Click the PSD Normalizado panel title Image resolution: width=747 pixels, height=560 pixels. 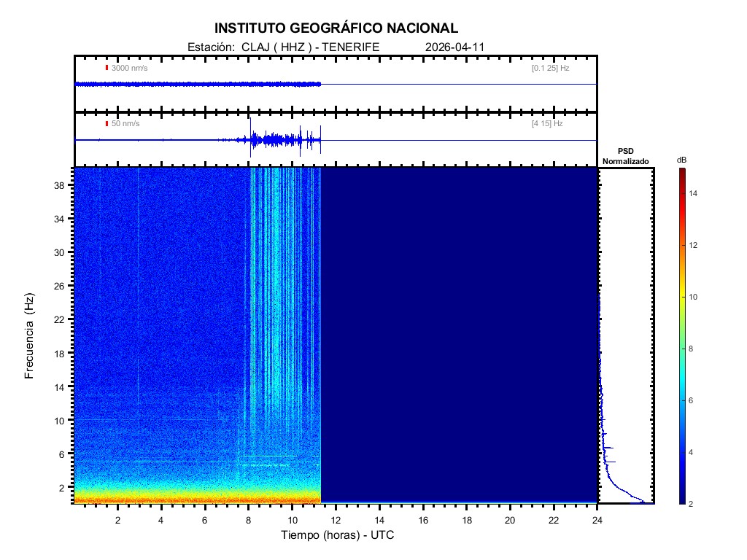point(625,156)
